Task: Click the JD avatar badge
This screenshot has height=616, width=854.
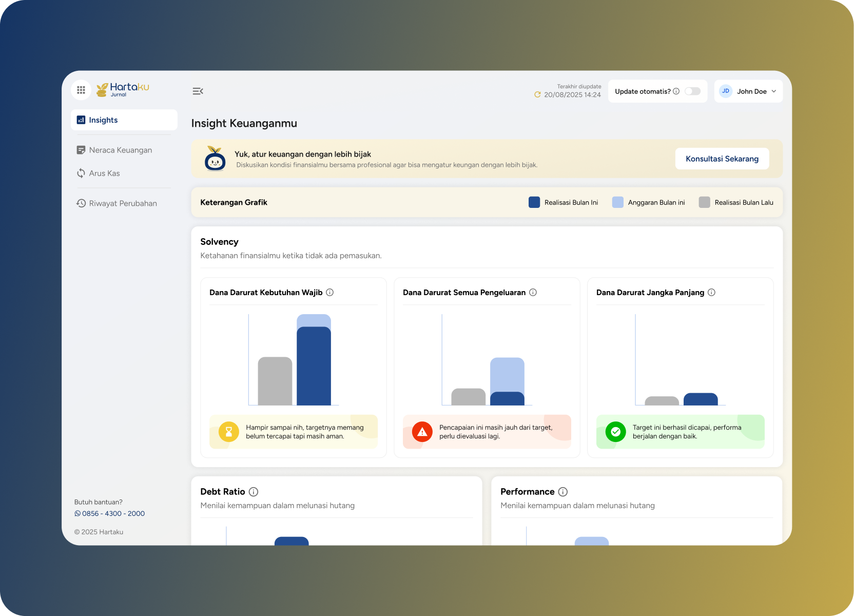Action: [726, 91]
